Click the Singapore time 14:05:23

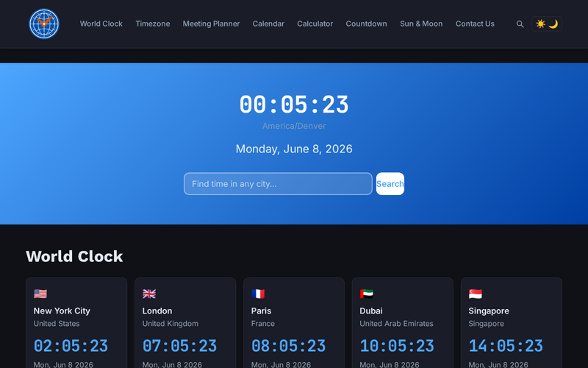point(506,346)
